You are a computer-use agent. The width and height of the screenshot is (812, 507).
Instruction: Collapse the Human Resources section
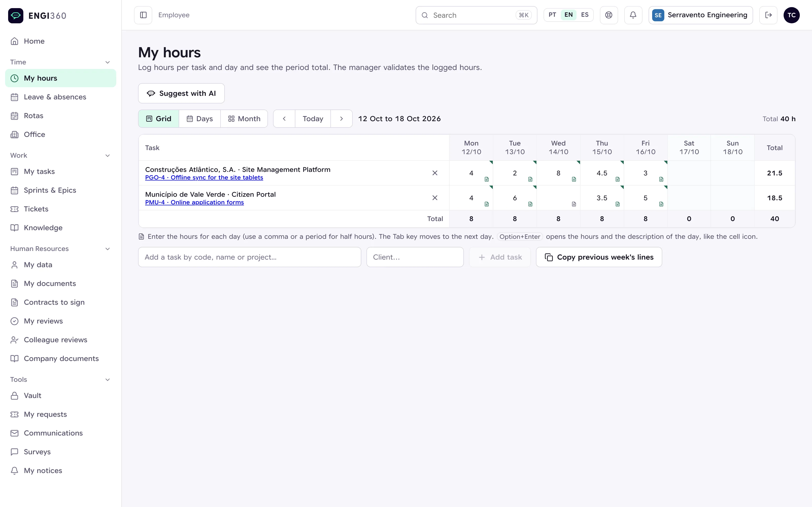pos(107,249)
